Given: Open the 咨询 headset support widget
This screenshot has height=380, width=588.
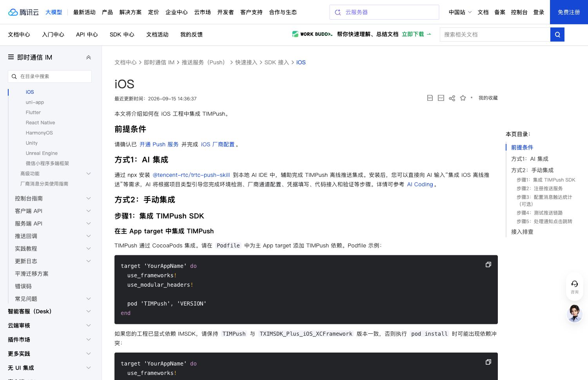Looking at the screenshot, I should [x=575, y=287].
